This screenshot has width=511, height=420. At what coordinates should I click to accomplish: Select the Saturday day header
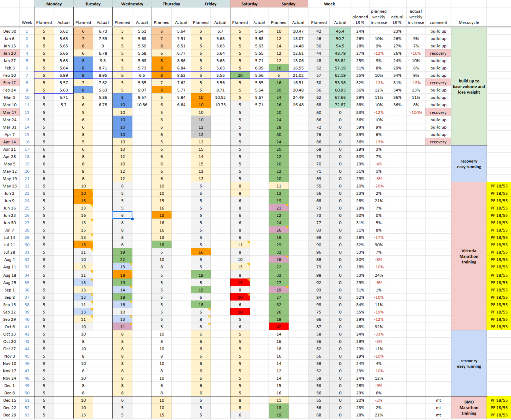click(250, 4)
